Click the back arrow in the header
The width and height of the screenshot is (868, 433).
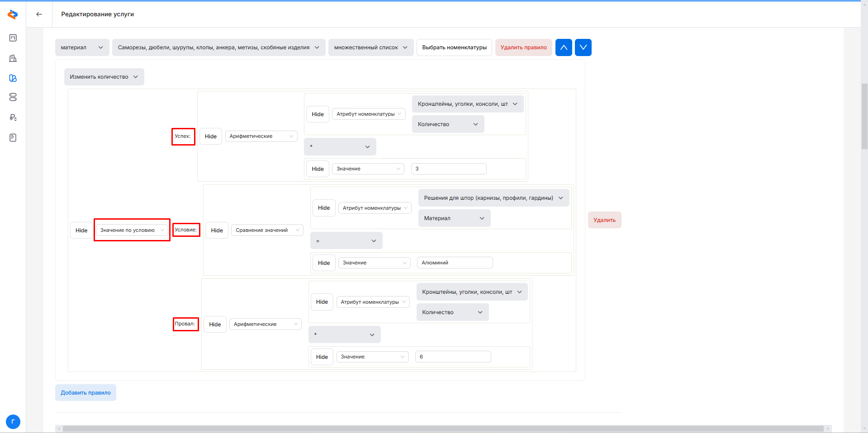39,14
